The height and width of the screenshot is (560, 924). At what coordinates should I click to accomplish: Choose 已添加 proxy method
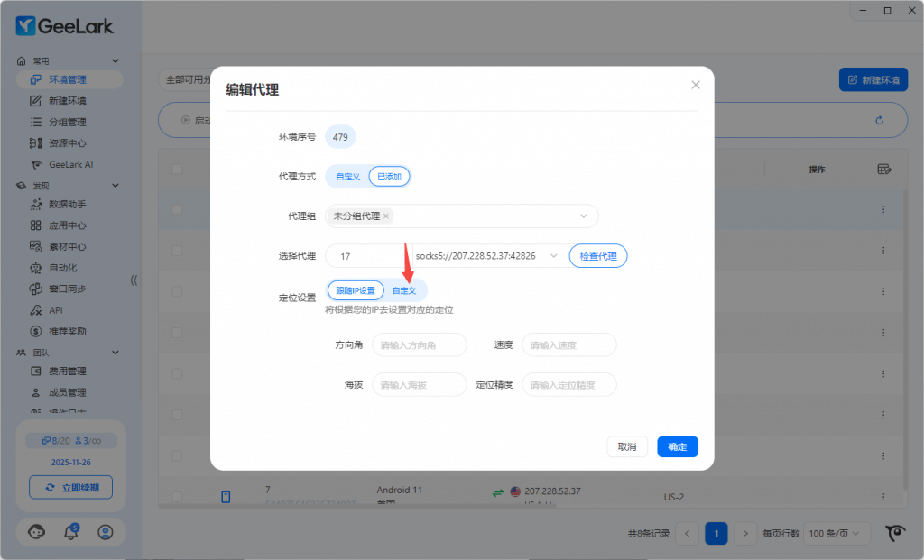[x=389, y=177]
